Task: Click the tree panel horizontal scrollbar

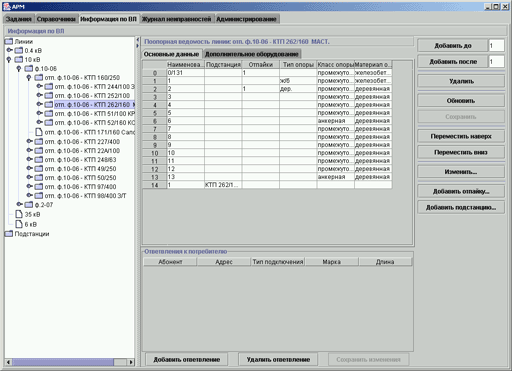Action: [70, 362]
